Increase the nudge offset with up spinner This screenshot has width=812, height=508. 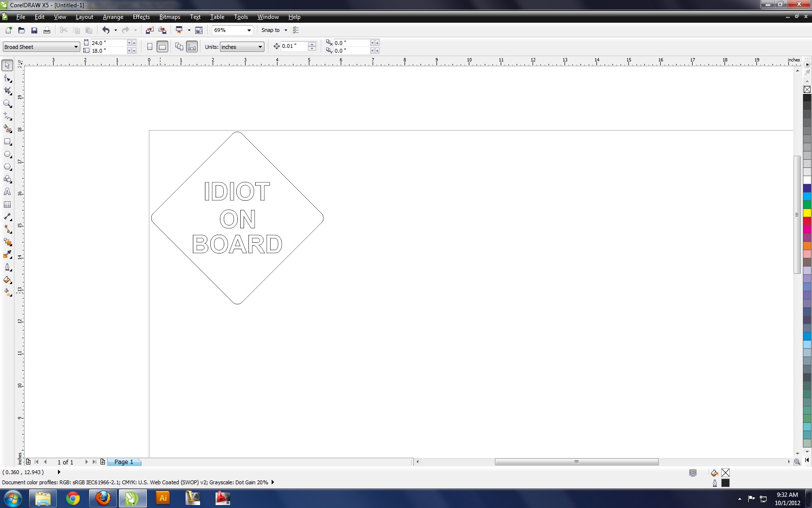coord(312,44)
